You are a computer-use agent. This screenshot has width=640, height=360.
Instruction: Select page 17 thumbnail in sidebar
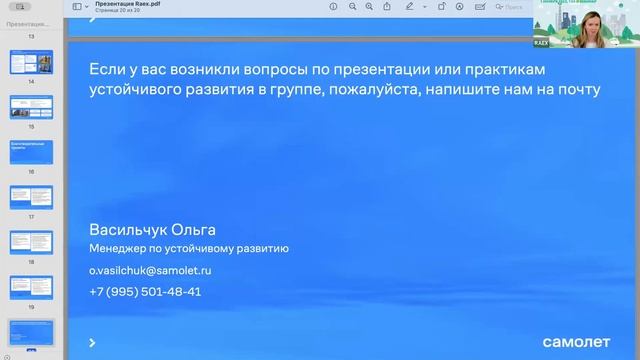pos(31,197)
